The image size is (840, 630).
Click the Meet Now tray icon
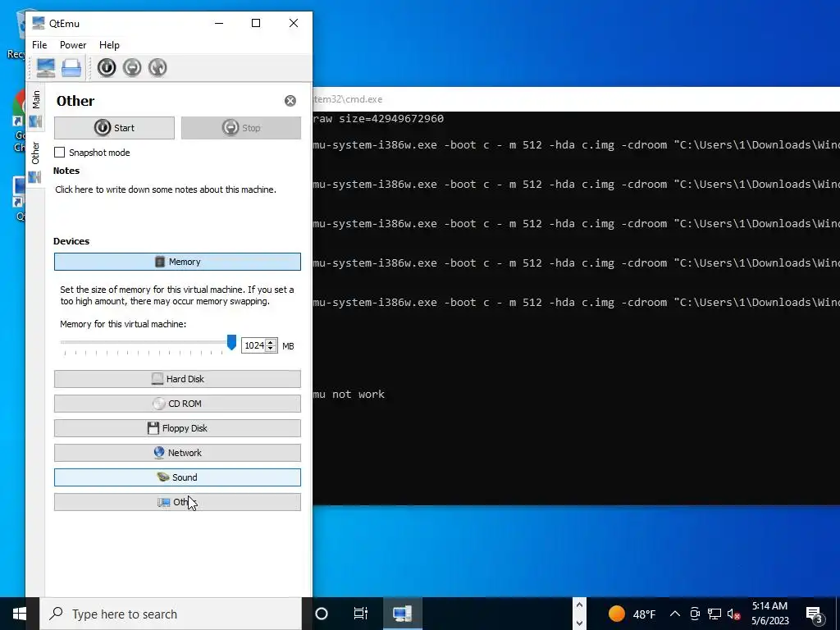(695, 614)
